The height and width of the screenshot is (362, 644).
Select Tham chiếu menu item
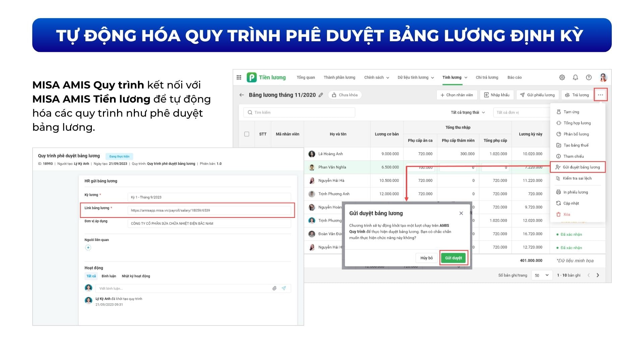pos(578,156)
